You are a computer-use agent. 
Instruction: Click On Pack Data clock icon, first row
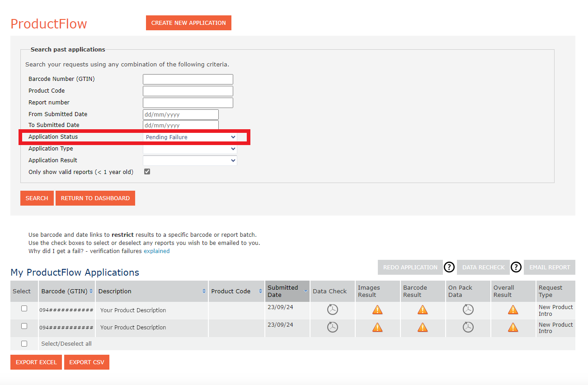tap(468, 310)
